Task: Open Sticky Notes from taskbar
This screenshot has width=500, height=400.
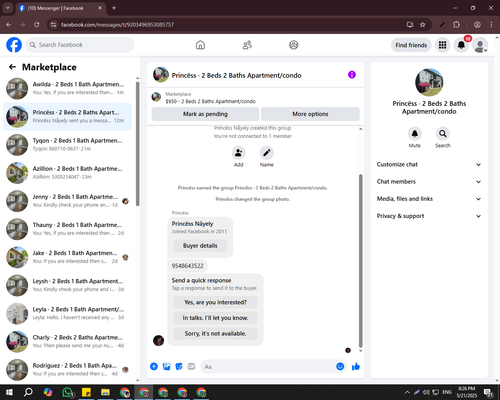Action: pos(86,392)
